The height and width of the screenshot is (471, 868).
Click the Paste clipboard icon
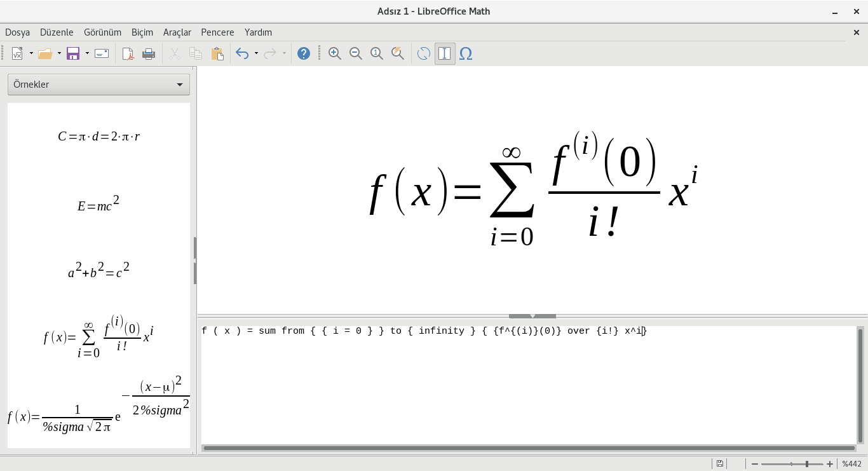pyautogui.click(x=217, y=54)
